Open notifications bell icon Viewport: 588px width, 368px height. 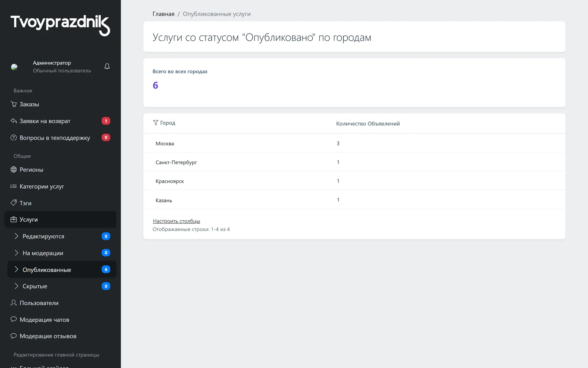[107, 66]
